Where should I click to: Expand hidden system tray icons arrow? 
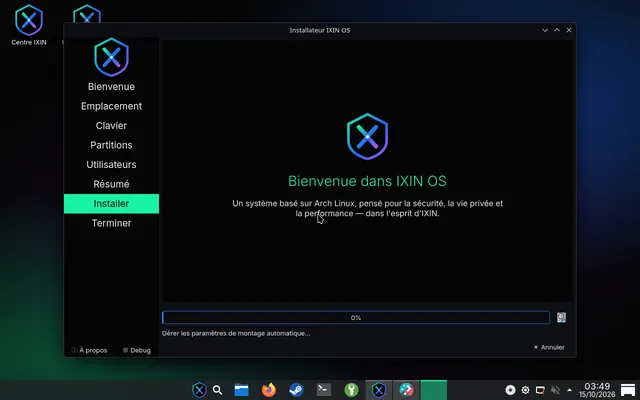(x=569, y=390)
